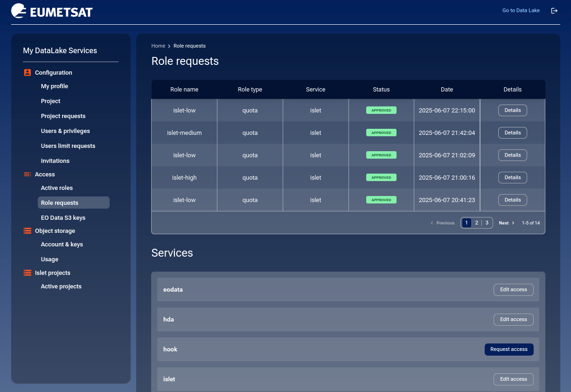Open Users limit requests page
Image resolution: width=571 pixels, height=392 pixels.
click(68, 146)
